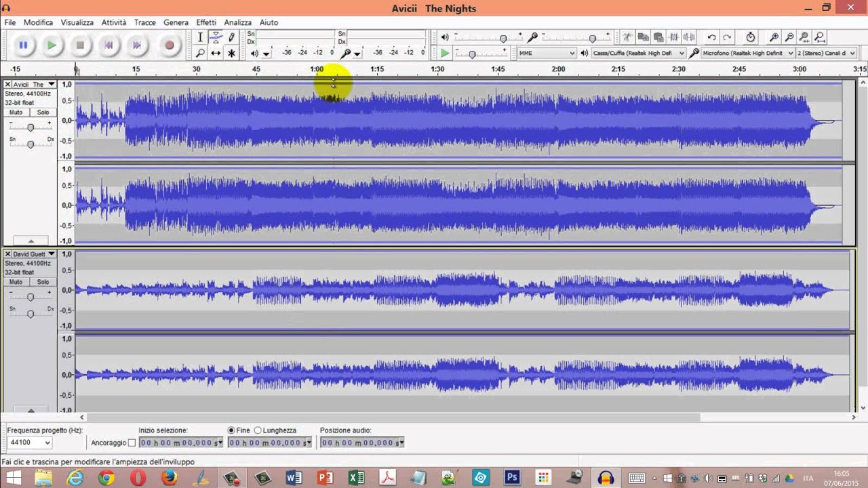Open the project frequency 44100 dropdown
868x488 pixels.
[30, 443]
